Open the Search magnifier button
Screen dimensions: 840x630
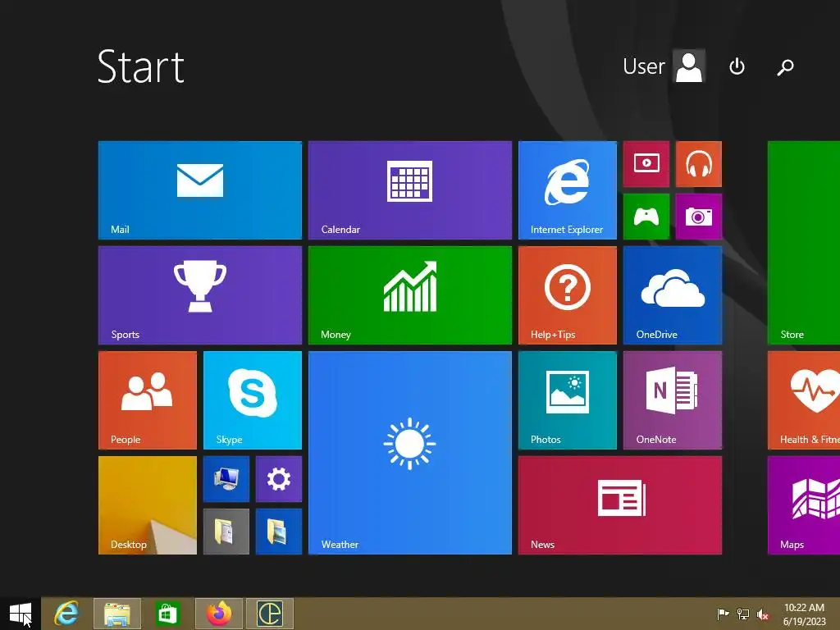785,67
